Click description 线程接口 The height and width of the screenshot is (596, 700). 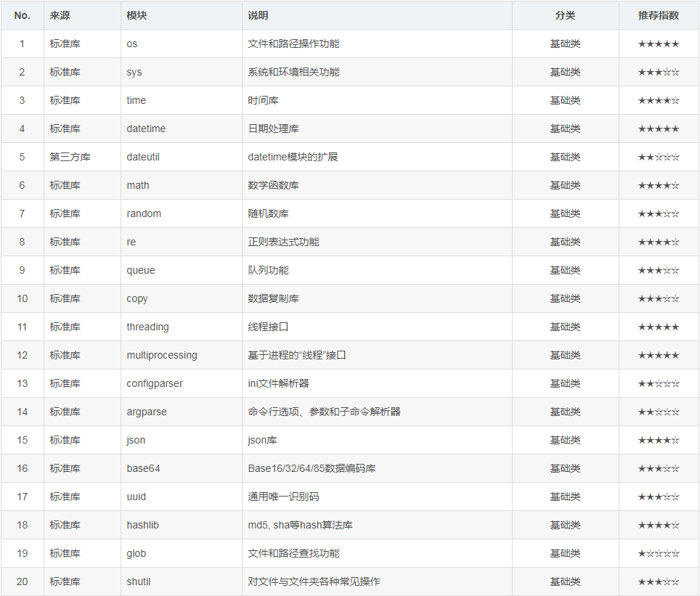[268, 327]
